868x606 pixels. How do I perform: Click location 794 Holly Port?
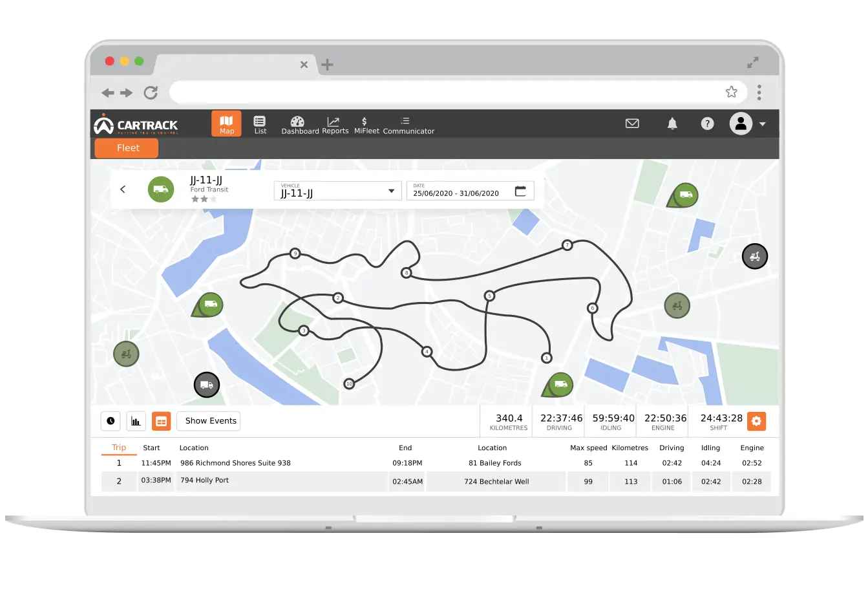pyautogui.click(x=204, y=481)
